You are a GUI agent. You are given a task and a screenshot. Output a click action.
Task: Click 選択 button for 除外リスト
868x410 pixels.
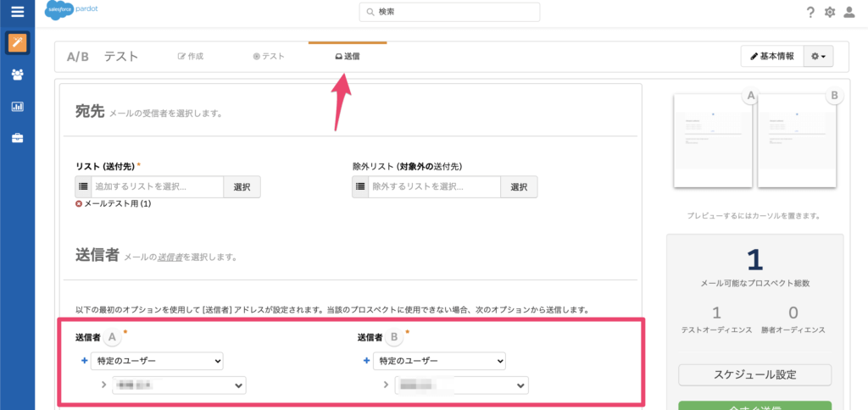tap(519, 187)
